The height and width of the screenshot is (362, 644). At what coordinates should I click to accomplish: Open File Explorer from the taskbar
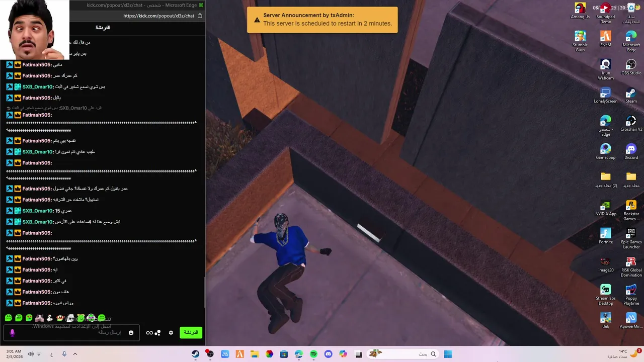coord(255,354)
